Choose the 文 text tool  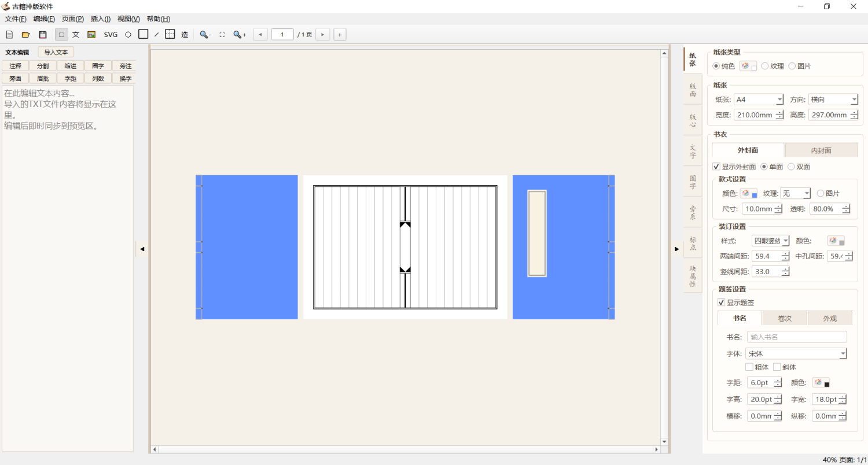pos(76,35)
